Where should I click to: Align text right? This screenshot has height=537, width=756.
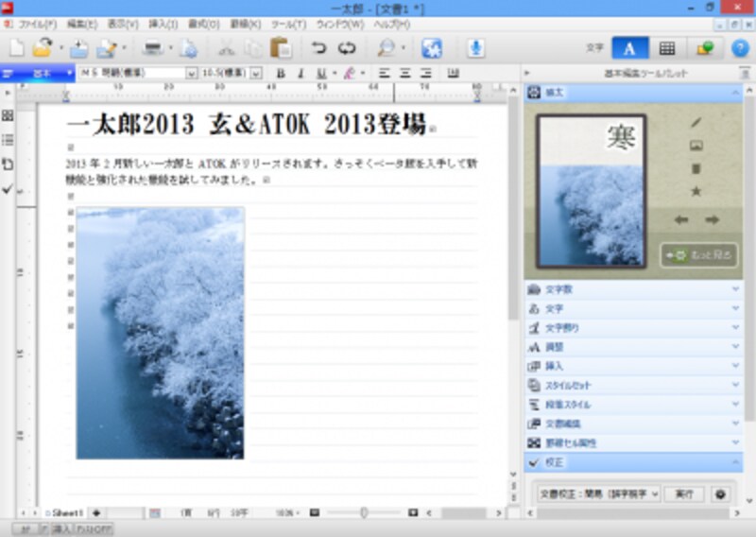(x=425, y=74)
